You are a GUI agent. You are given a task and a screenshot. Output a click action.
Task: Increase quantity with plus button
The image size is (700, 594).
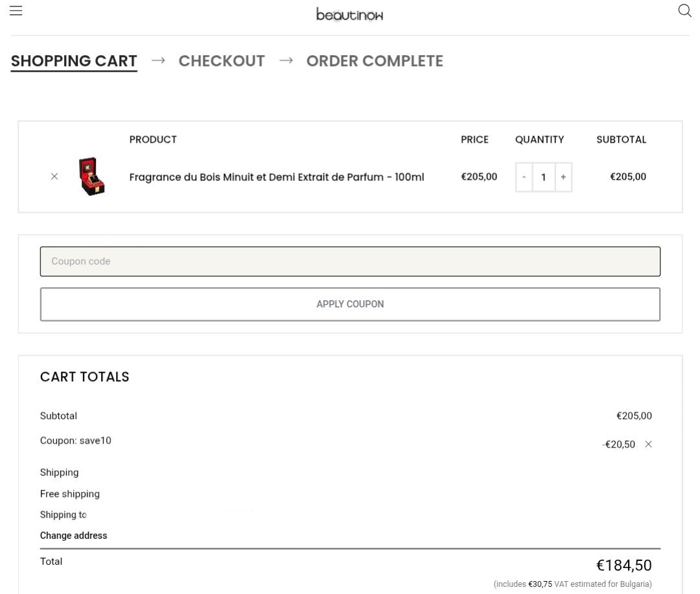[563, 177]
